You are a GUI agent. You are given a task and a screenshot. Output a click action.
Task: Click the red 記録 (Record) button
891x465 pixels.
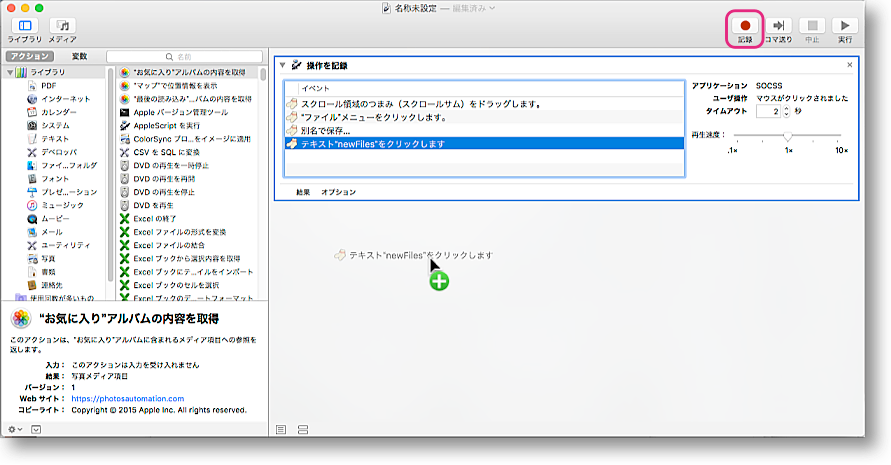(x=744, y=25)
